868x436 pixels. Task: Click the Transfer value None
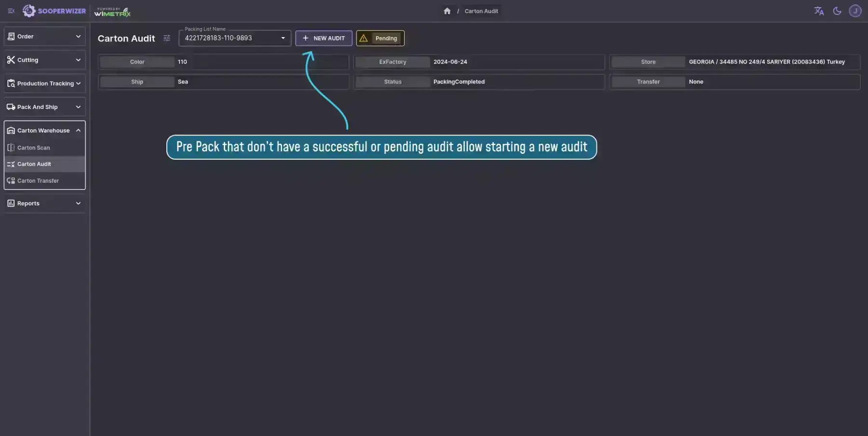pos(696,82)
